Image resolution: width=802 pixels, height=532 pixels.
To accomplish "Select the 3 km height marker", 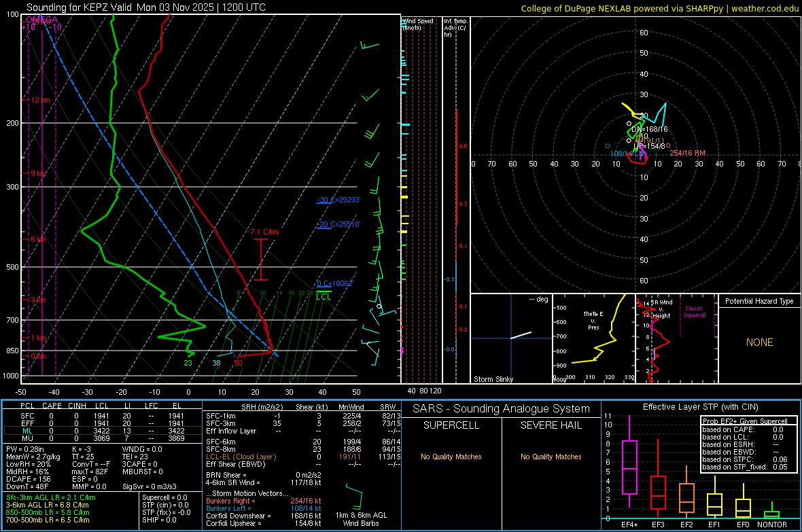I will 38,300.
